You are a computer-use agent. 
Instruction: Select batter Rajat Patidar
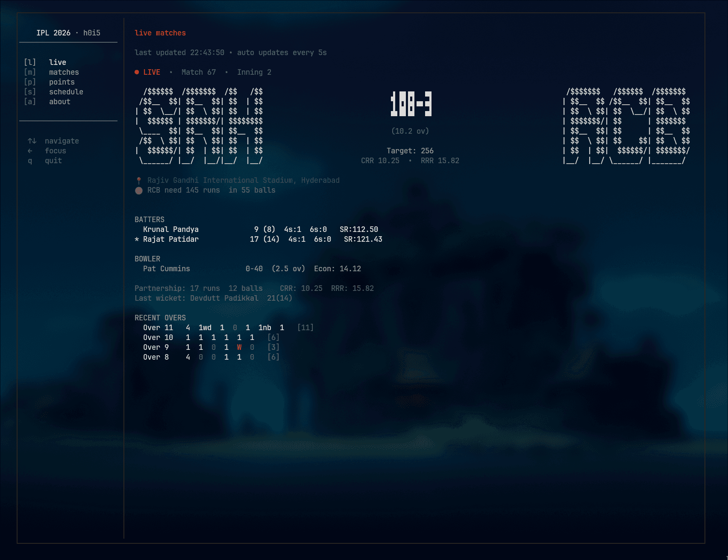point(171,239)
